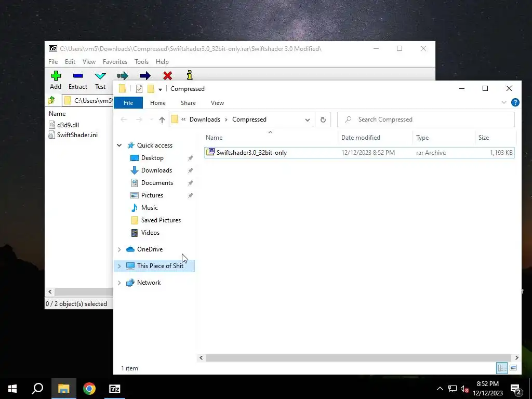Open the View menu in 7-Zip
Screen dimensions: 532x399
(89, 62)
